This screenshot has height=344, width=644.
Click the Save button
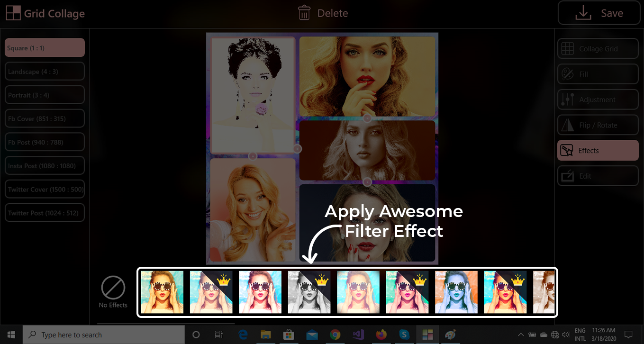tap(599, 13)
